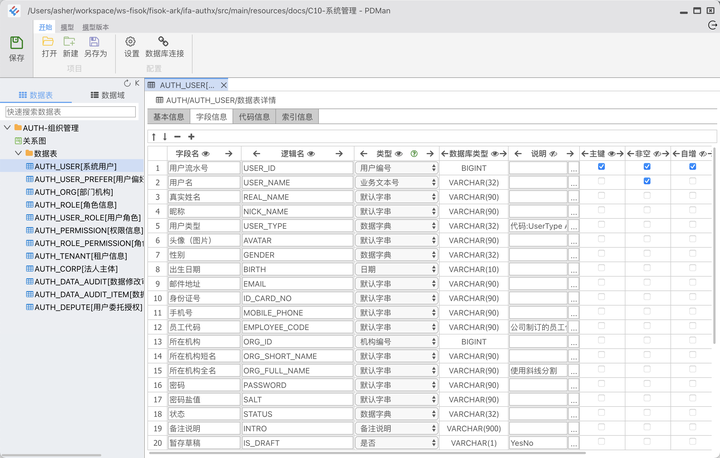Open the 索引信息 tab
This screenshot has height=458, width=720.
click(297, 117)
